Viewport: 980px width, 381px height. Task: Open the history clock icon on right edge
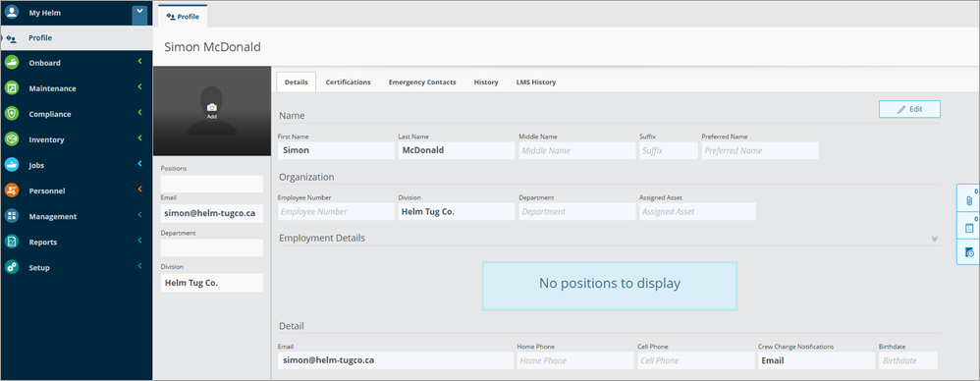969,252
